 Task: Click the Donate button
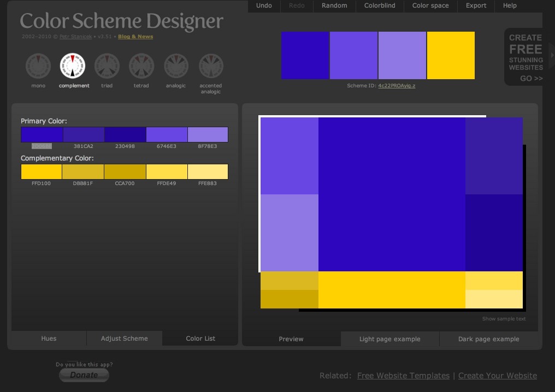coord(84,375)
